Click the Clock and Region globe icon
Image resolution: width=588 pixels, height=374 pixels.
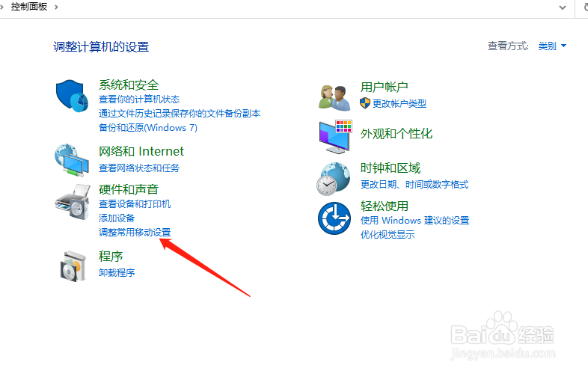click(333, 179)
